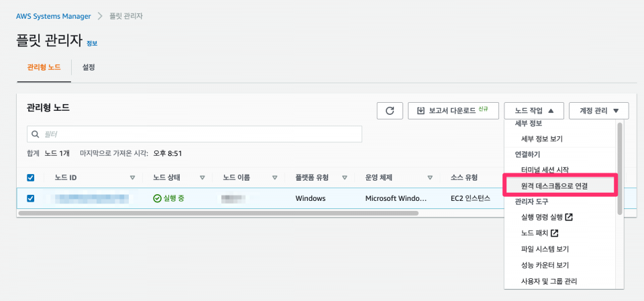This screenshot has width=644, height=301.
Task: Click the 소스 유형 column header
Action: click(464, 178)
